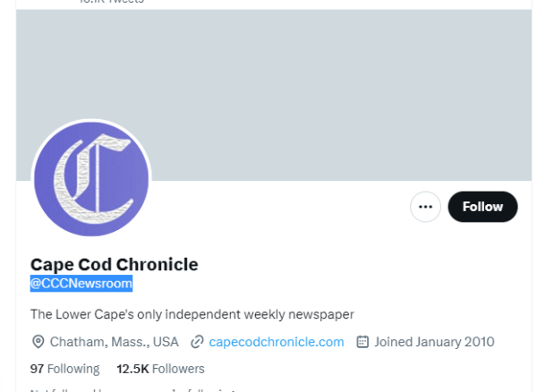Click the Cape Cod Chronicle display name
The width and height of the screenshot is (554, 392).
point(115,265)
